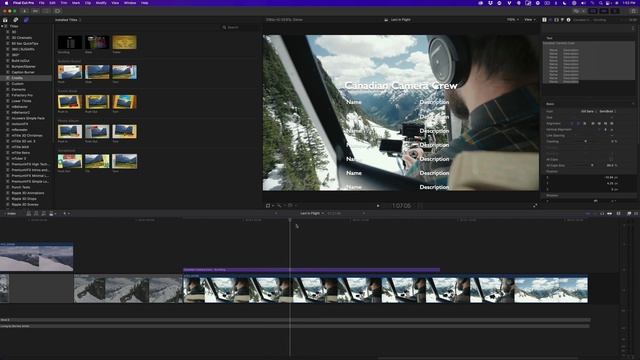This screenshot has height=360, width=640.
Task: Toggle the All Caps checkbox
Action: [611, 160]
